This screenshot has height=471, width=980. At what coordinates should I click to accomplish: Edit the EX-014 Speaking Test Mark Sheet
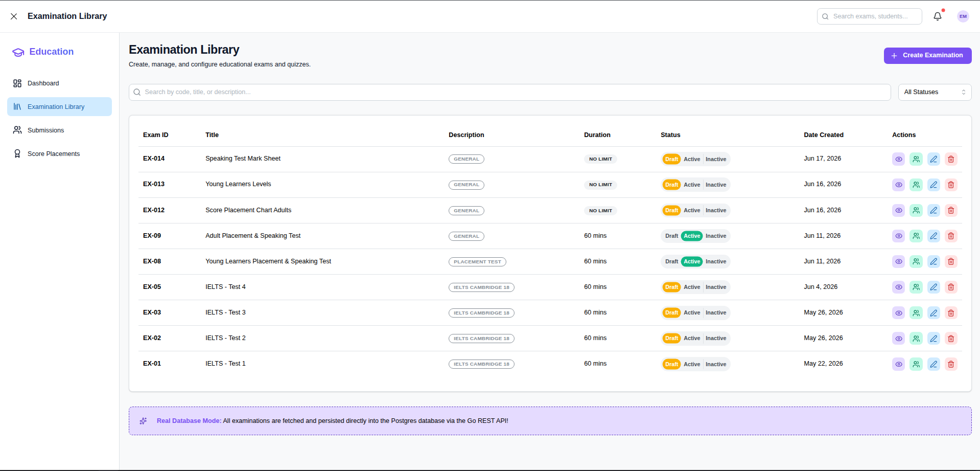click(934, 159)
